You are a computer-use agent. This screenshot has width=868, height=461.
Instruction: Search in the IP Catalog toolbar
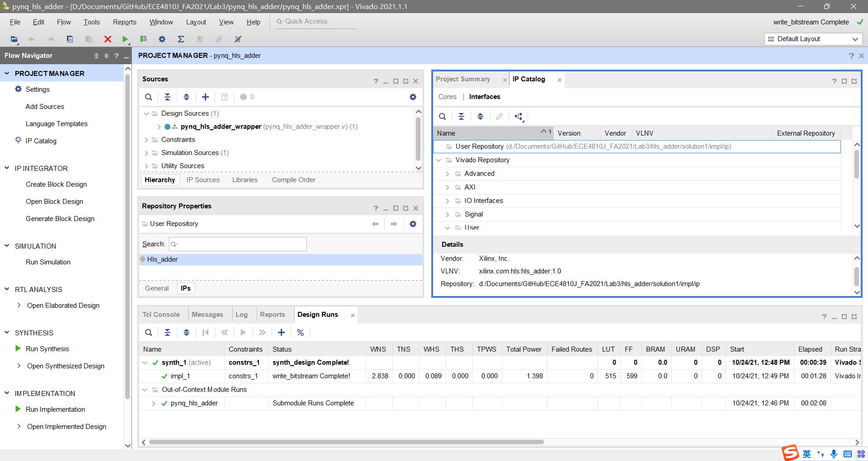click(442, 117)
